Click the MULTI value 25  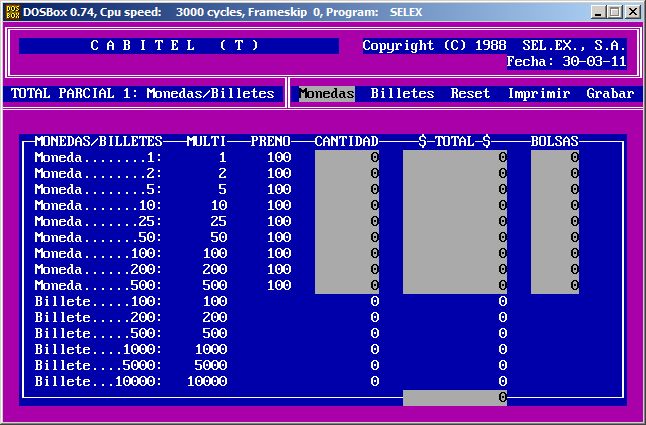[x=218, y=222]
